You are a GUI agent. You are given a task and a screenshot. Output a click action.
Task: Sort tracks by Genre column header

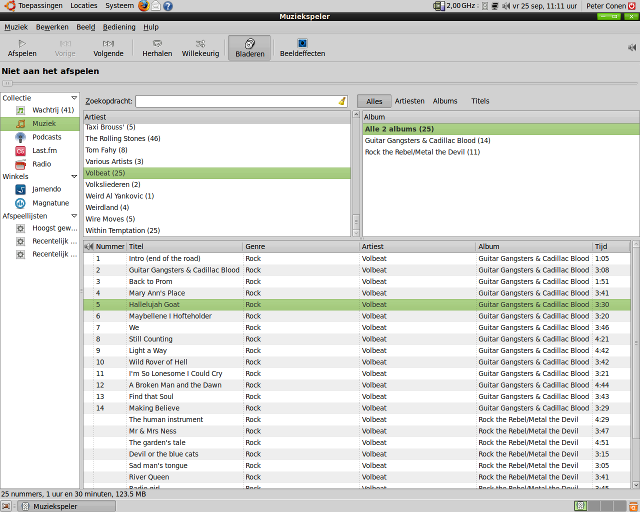point(301,247)
